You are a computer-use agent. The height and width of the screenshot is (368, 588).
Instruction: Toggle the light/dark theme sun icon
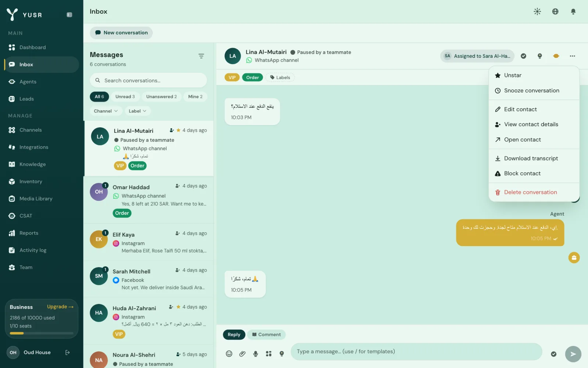click(537, 11)
